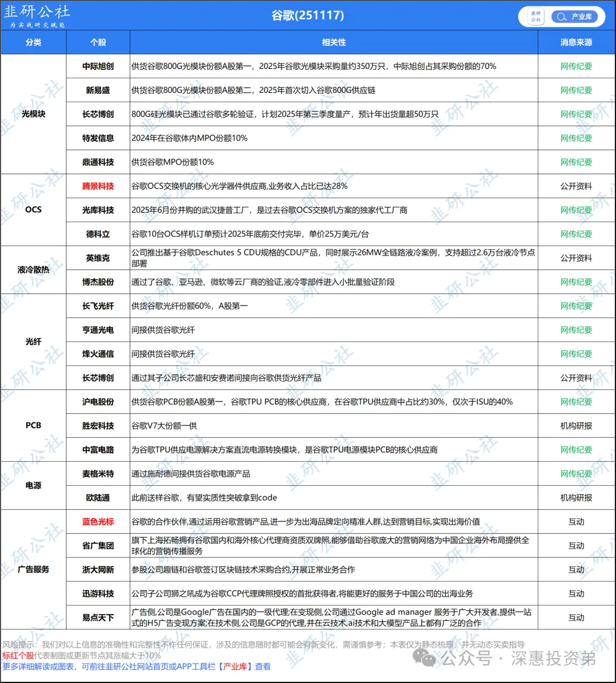Screen dimensions: 616x683
Task: Select the 相关性 column header
Action: 334,42
